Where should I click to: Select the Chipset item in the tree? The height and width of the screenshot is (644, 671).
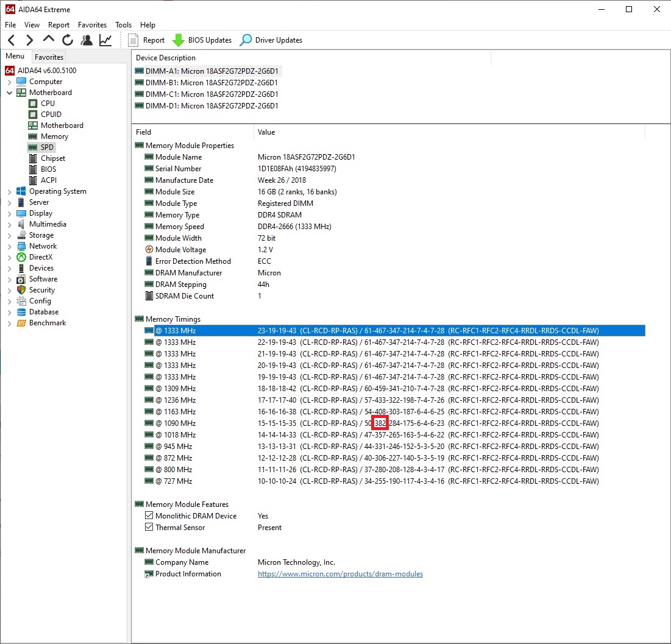point(47,158)
